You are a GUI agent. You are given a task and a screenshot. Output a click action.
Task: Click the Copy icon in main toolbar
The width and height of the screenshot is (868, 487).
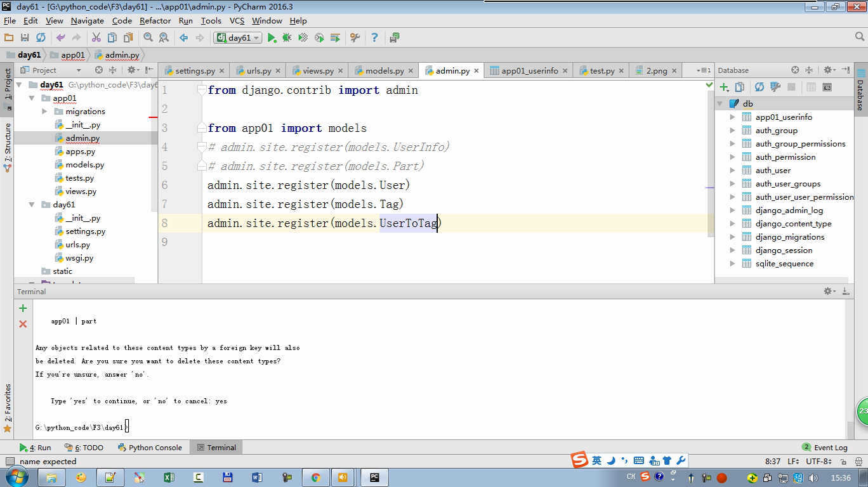pyautogui.click(x=112, y=38)
